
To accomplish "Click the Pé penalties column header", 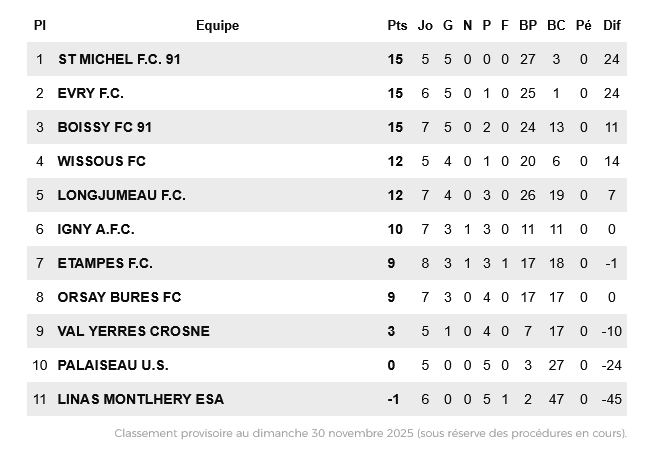I will (584, 25).
